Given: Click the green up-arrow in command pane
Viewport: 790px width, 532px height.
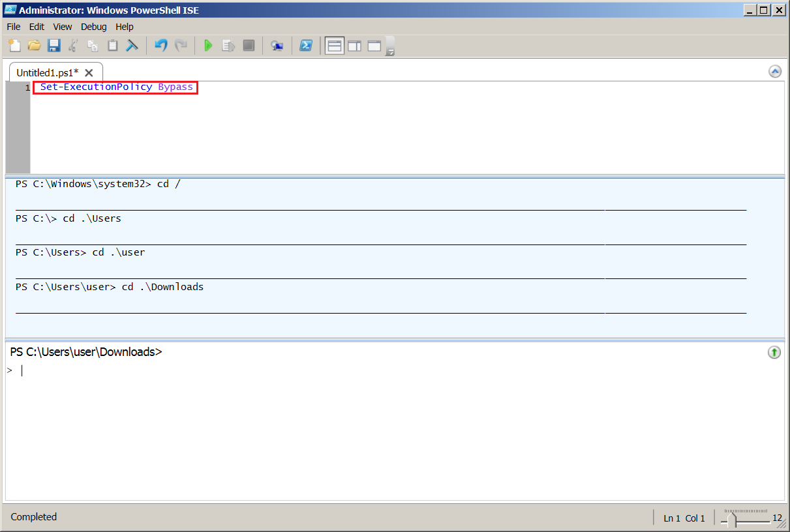Looking at the screenshot, I should coord(774,353).
